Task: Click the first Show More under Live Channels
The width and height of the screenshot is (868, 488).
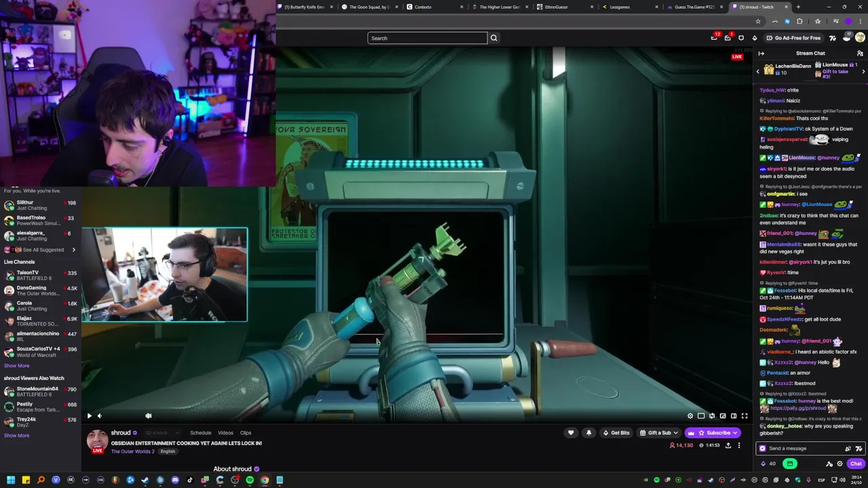Action: [16, 365]
